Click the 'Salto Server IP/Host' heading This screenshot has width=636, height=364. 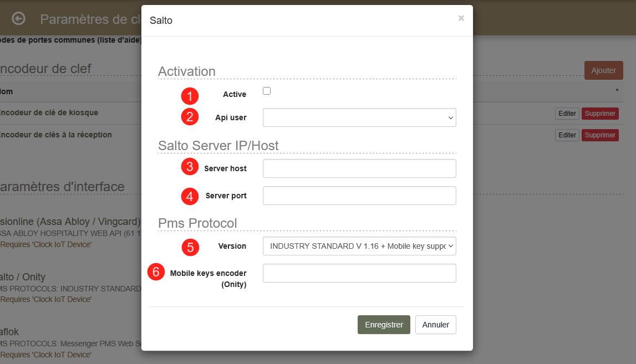click(x=218, y=146)
